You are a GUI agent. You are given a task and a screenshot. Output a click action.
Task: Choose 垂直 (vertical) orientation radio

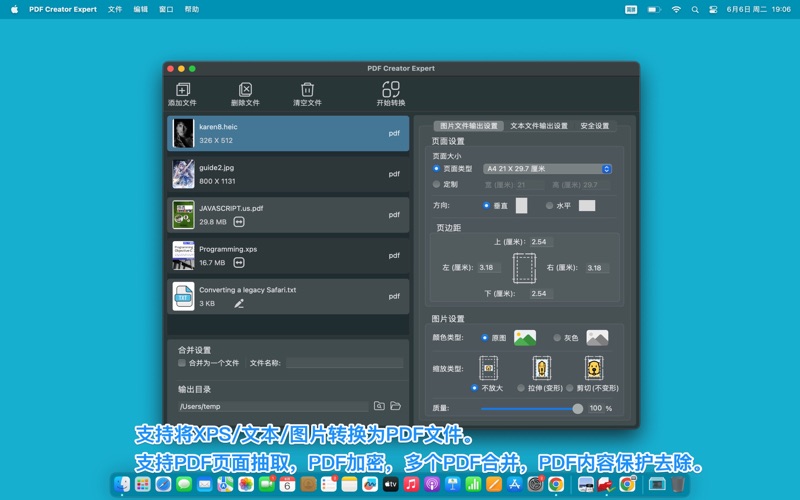point(486,206)
